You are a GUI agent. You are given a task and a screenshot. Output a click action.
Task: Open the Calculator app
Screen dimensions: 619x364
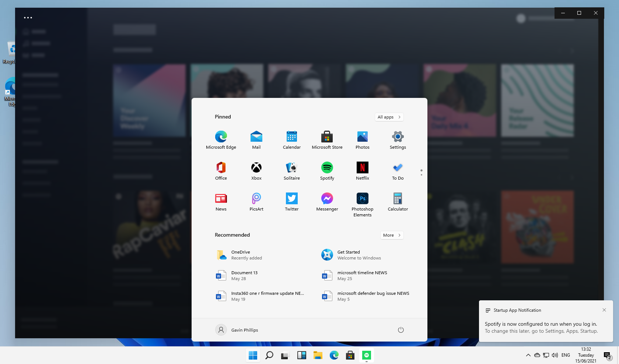(x=398, y=202)
